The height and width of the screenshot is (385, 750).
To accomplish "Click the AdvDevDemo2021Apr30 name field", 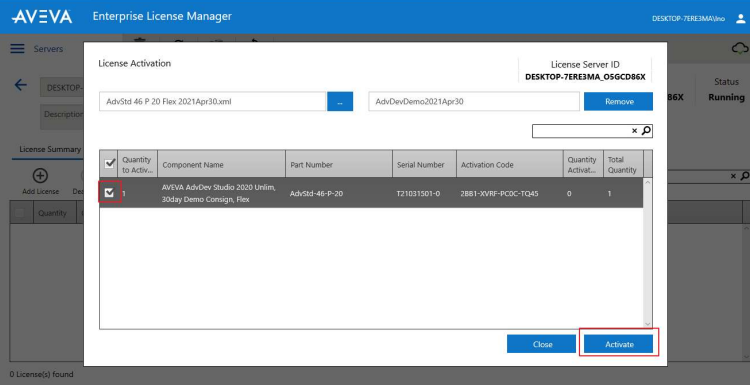I will [x=474, y=101].
